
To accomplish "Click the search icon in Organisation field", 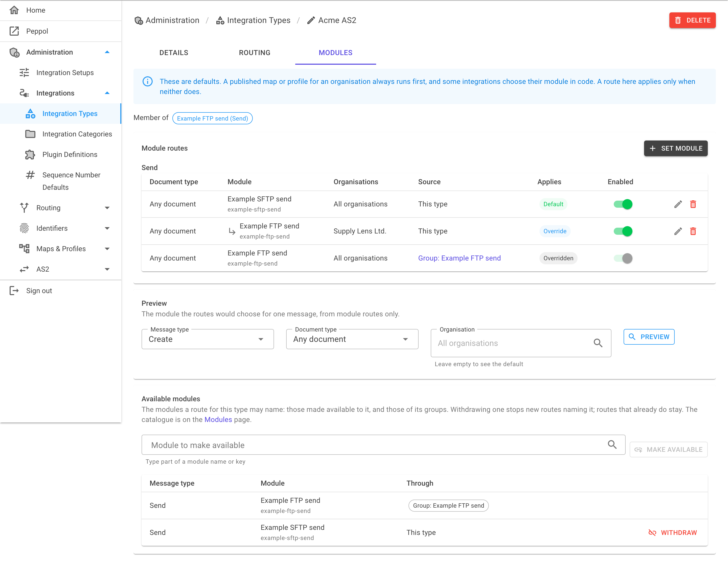I will (598, 343).
